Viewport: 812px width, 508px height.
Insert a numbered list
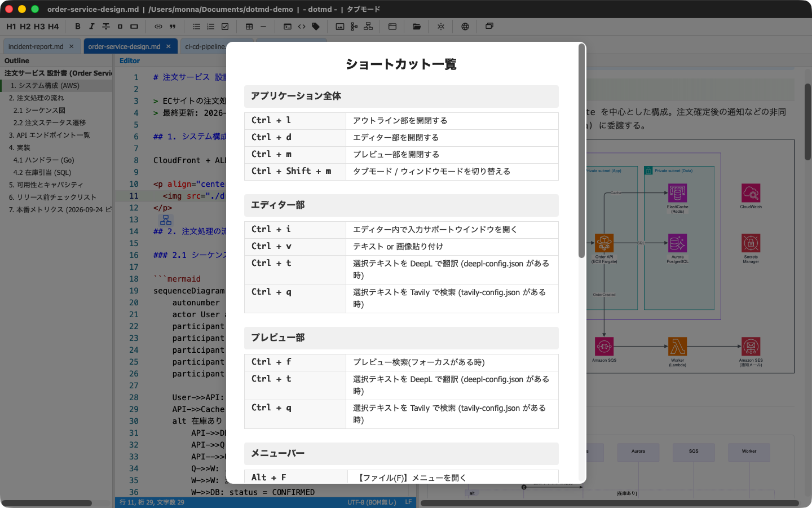tap(211, 27)
